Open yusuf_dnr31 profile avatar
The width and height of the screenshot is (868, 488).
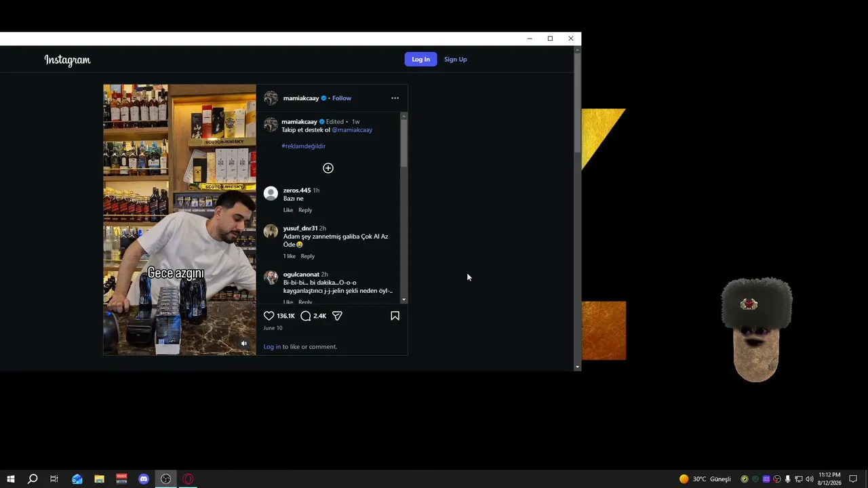click(x=271, y=231)
